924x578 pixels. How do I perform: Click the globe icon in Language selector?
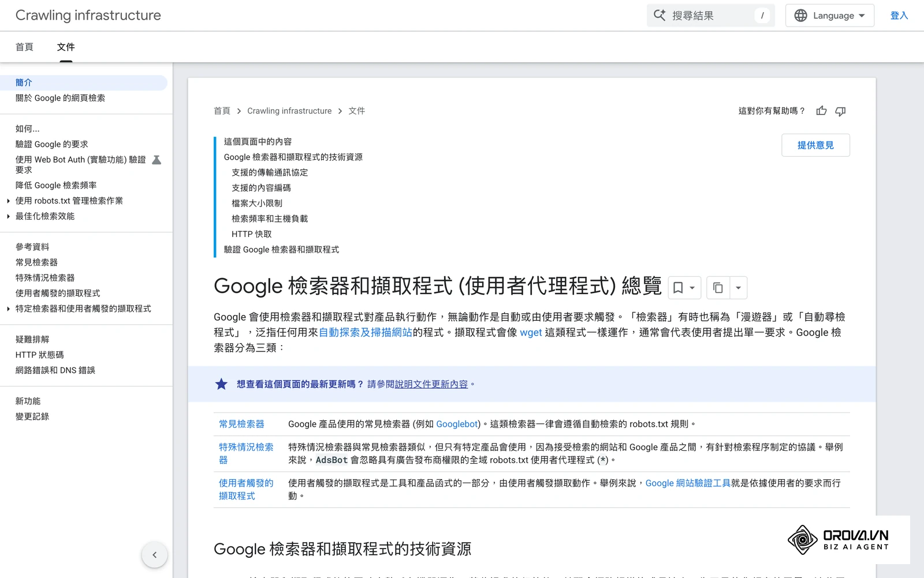800,16
